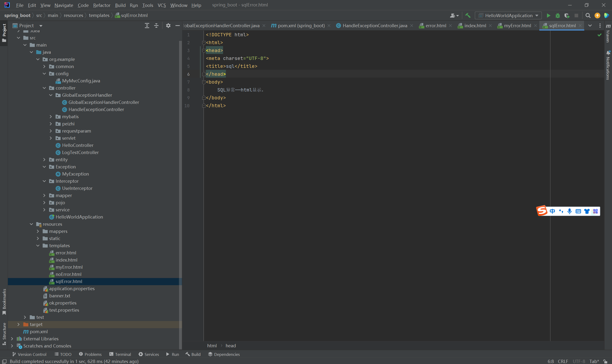The image size is (612, 364).
Task: Open the Refactor menu
Action: coord(101,5)
